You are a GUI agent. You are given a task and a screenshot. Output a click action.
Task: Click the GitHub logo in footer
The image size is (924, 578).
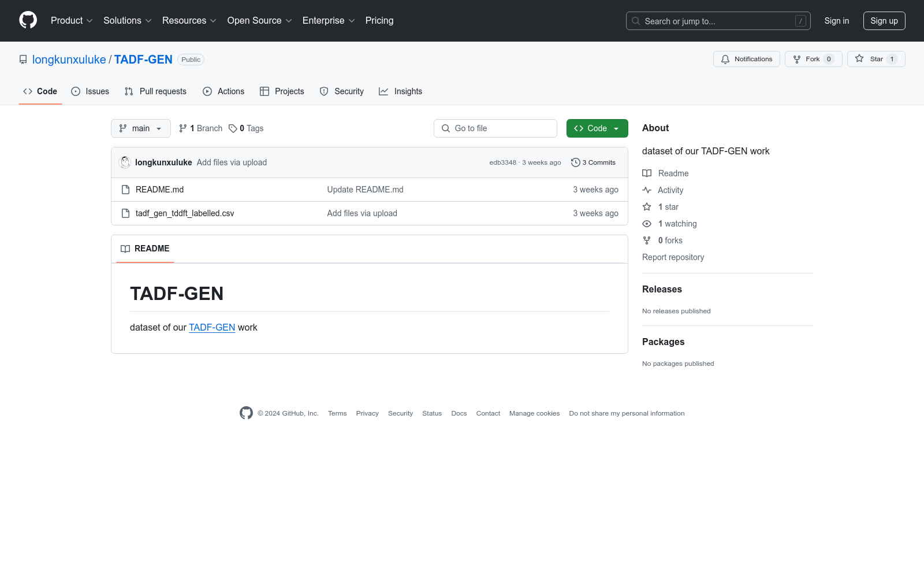[246, 413]
